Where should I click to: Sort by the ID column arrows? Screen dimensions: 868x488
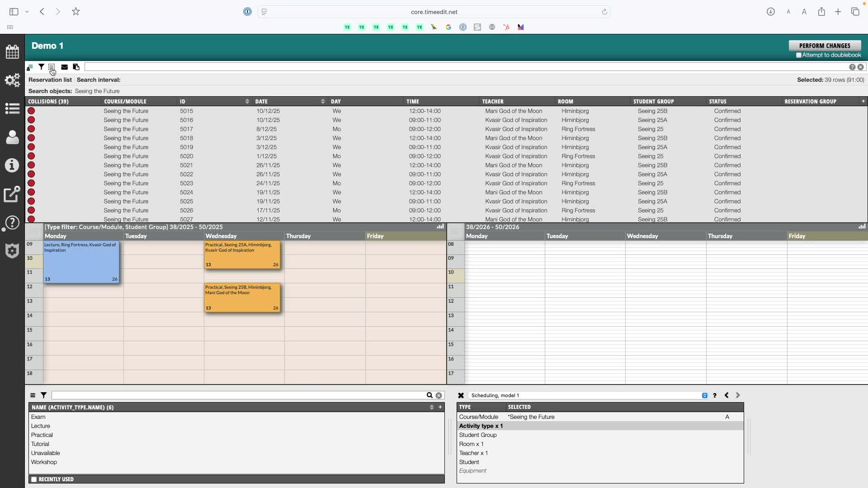[247, 102]
